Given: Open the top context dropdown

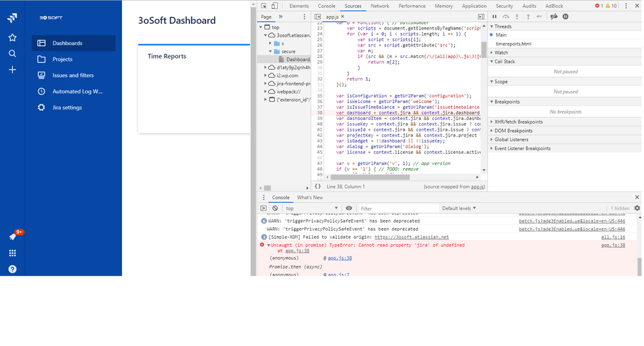Looking at the screenshot, I should coord(312,208).
